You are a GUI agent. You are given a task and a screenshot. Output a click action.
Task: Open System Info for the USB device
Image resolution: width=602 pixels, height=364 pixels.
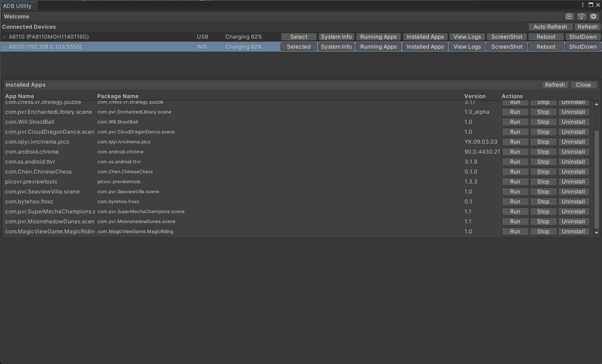click(x=336, y=37)
